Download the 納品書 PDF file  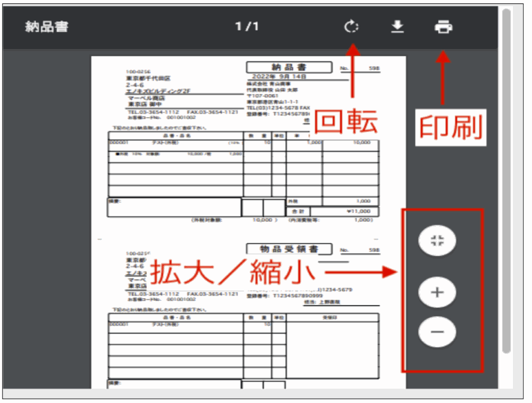[397, 27]
